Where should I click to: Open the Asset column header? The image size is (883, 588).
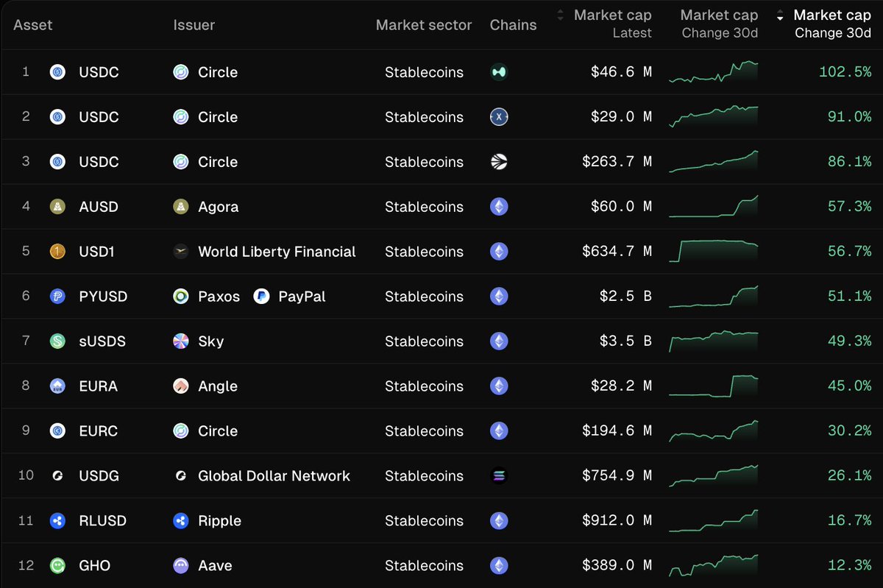(32, 24)
